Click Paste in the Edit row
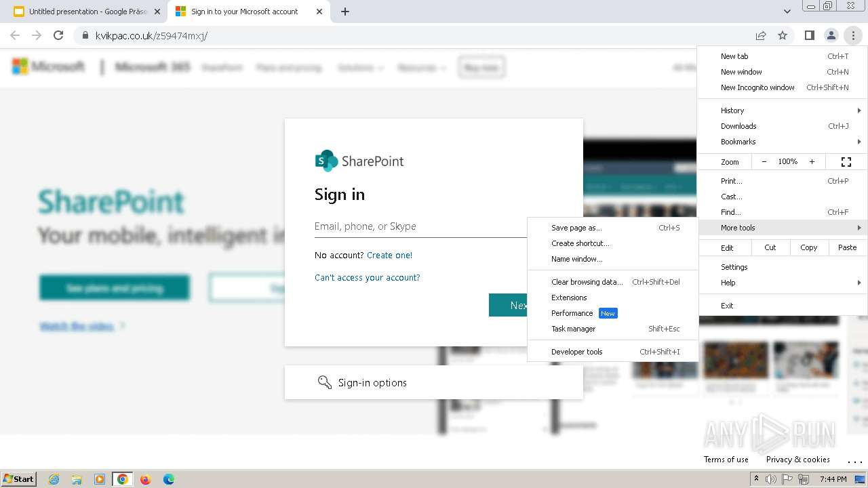 [848, 247]
